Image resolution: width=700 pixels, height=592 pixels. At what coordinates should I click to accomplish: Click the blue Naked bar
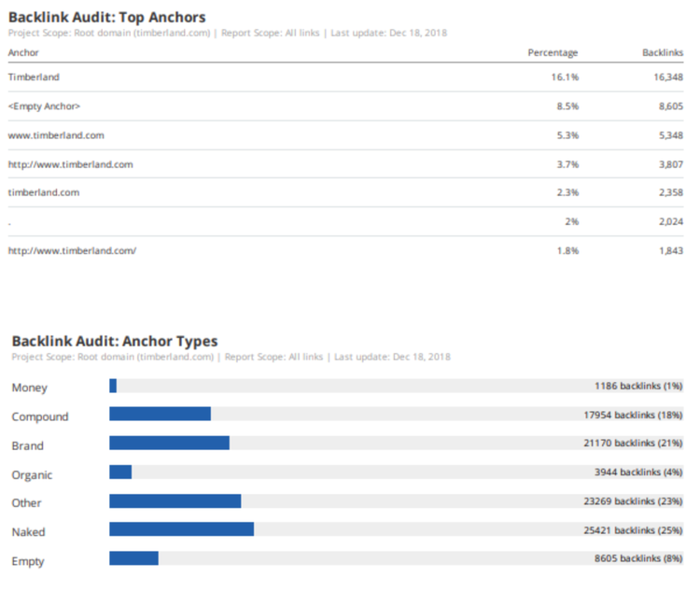(182, 529)
